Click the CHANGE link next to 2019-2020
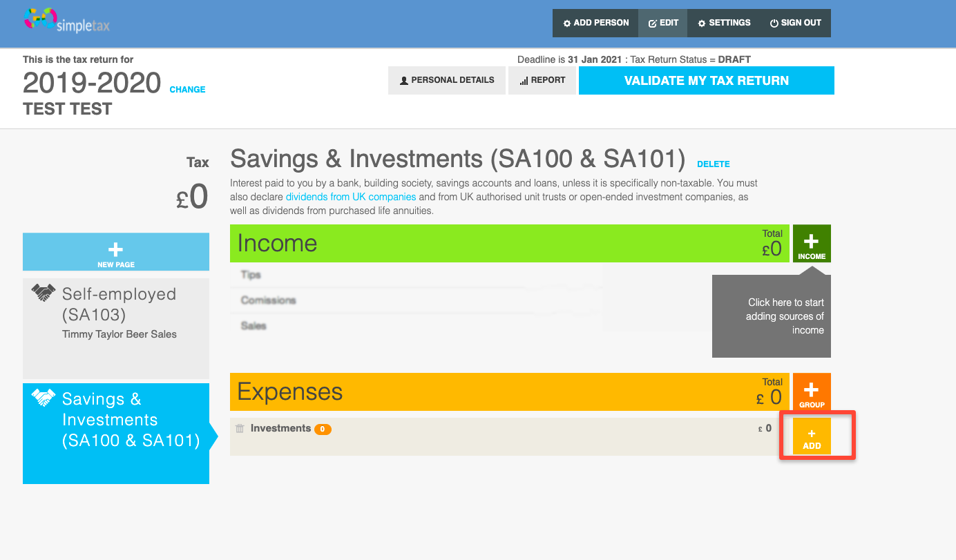Image resolution: width=956 pixels, height=560 pixels. point(187,90)
